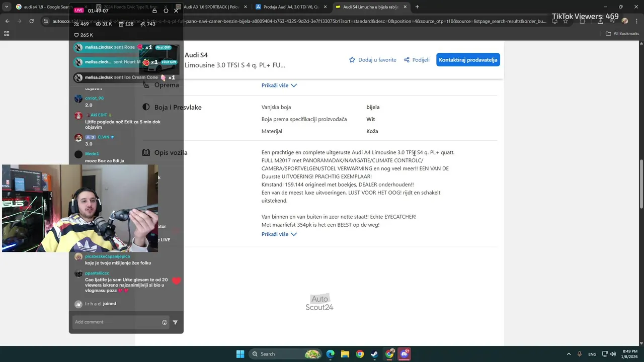Click the ENG language indicator
The image size is (644, 362).
coord(592,354)
